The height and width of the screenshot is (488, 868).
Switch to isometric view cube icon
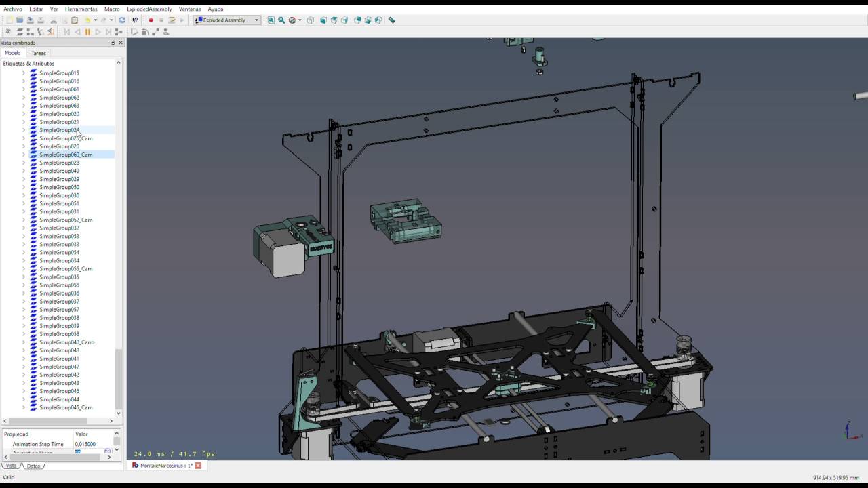click(311, 20)
